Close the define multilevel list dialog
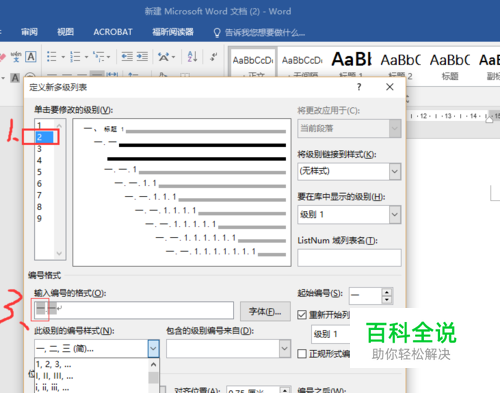500x393 pixels. tap(390, 87)
